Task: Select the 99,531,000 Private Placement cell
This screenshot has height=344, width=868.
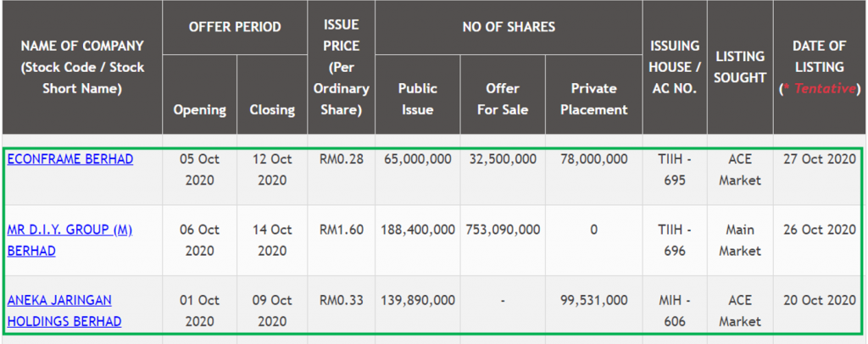Action: (x=594, y=300)
